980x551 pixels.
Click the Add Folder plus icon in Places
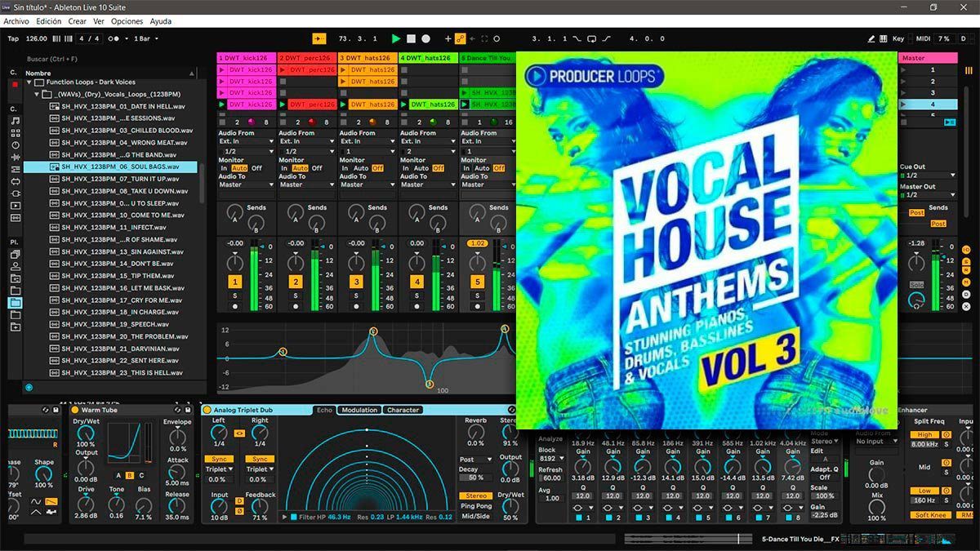pyautogui.click(x=15, y=327)
